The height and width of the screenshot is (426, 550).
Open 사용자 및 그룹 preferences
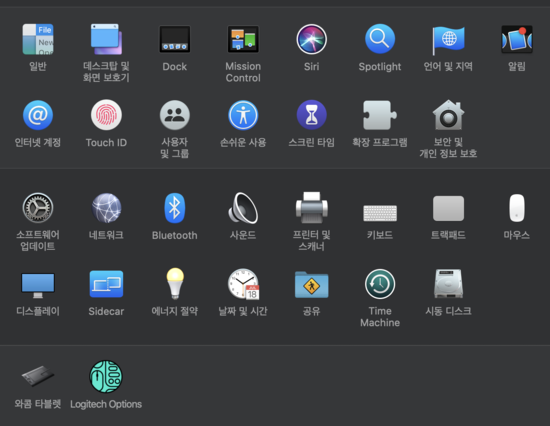[x=175, y=115]
